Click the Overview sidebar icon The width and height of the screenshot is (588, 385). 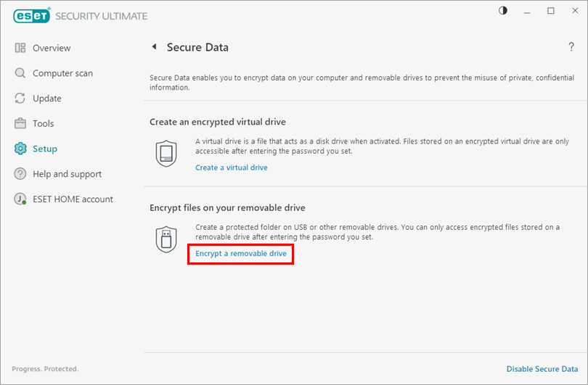point(20,48)
